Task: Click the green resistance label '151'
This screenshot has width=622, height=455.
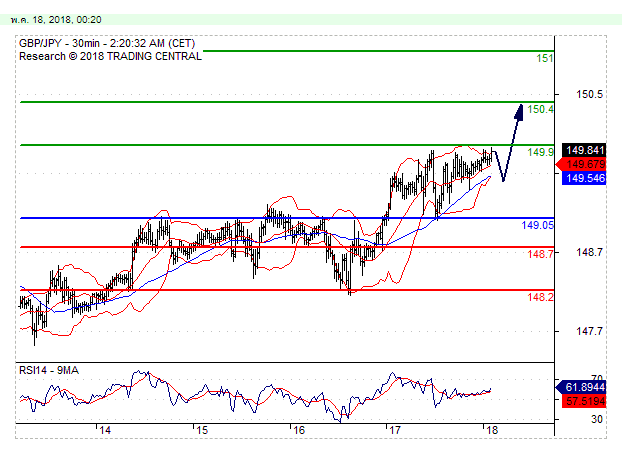Action: pos(544,58)
